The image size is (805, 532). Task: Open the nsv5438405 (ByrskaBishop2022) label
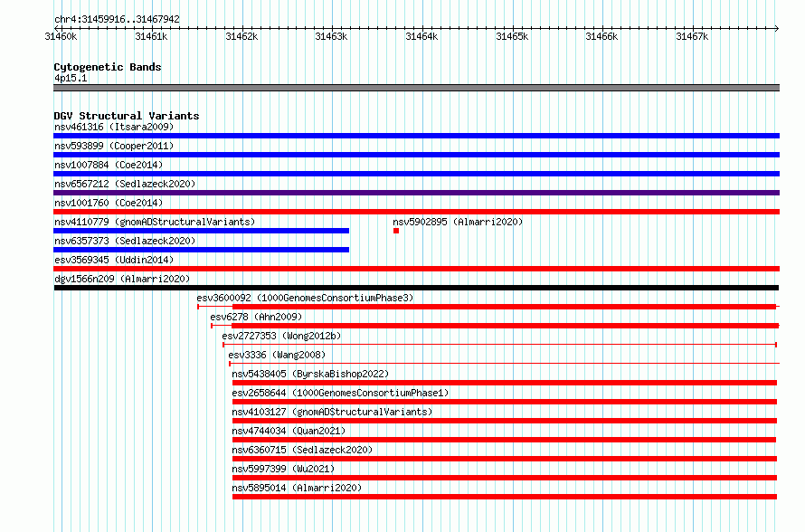pyautogui.click(x=310, y=374)
